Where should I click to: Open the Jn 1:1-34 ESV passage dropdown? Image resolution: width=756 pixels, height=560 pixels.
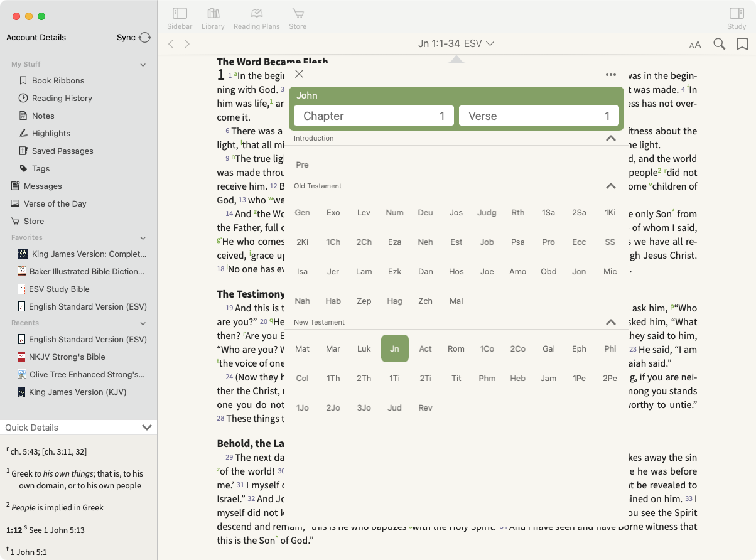point(456,43)
